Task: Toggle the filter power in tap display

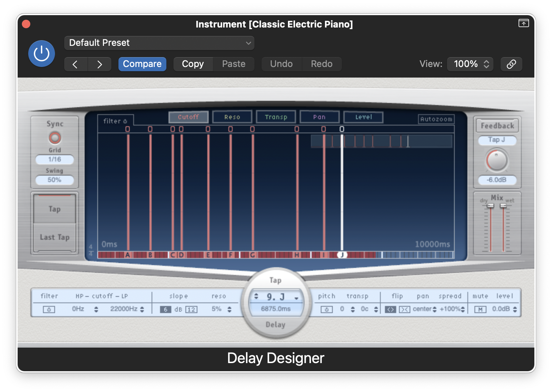Action: 125,121
